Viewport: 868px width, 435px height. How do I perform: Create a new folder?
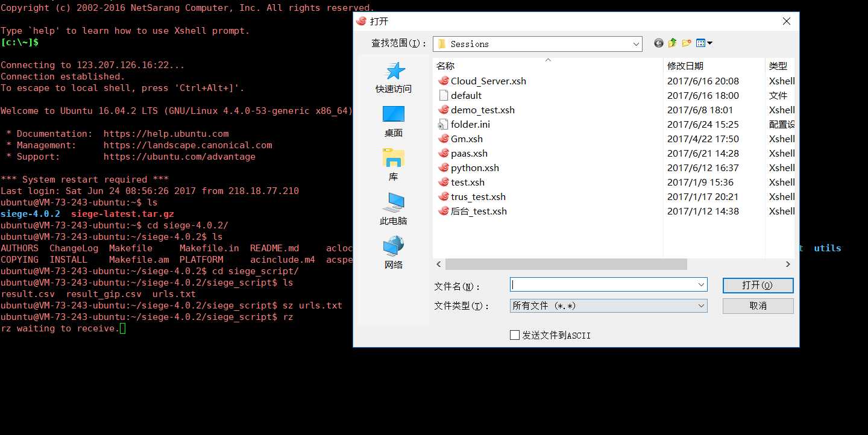click(687, 43)
